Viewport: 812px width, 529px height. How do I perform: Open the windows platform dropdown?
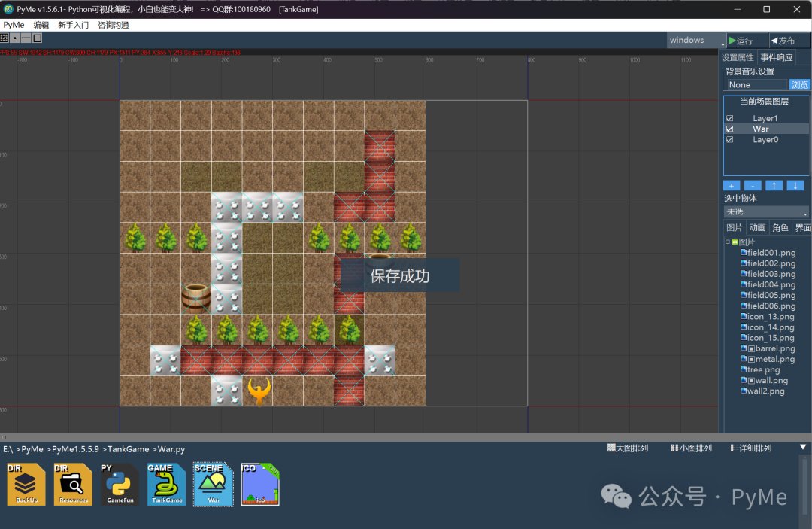tap(696, 41)
